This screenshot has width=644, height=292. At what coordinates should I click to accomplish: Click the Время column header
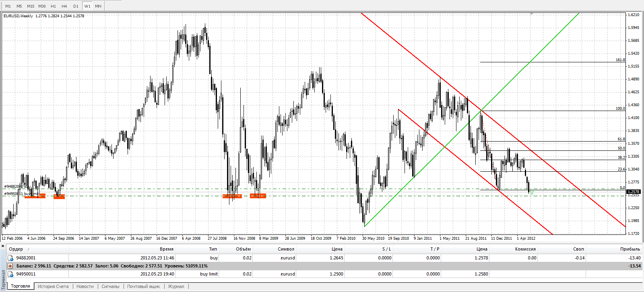coord(166,249)
